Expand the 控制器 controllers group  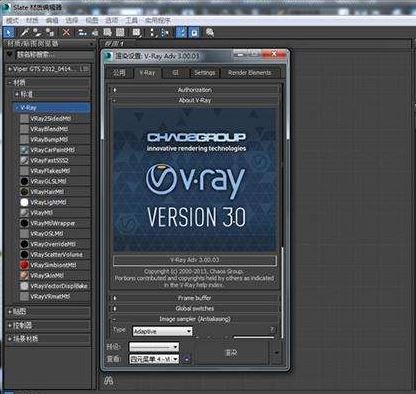[x=10, y=325]
